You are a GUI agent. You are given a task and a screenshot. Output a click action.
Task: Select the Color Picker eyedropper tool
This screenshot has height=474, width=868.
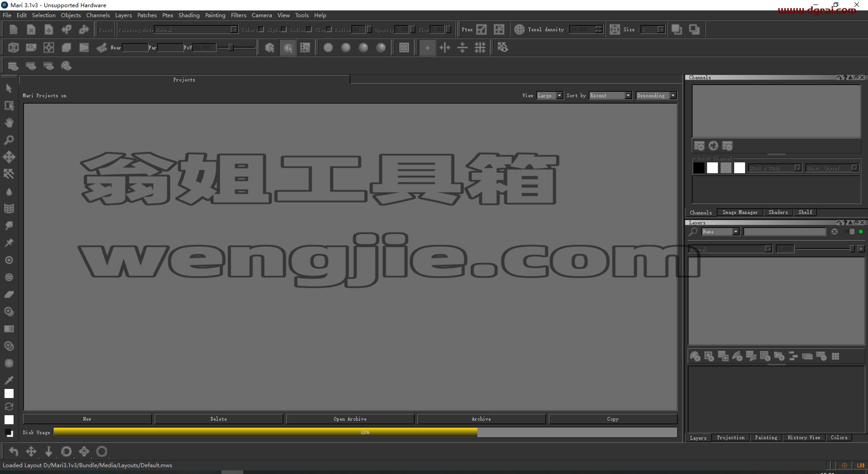click(9, 380)
